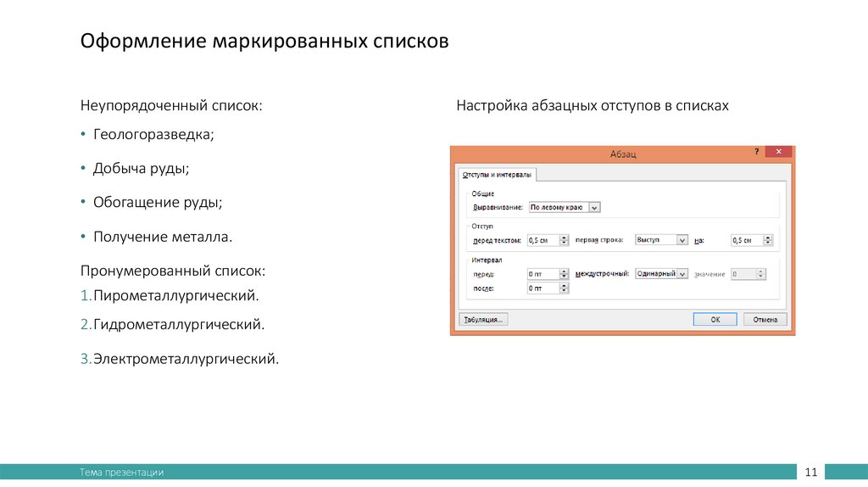The image size is (868, 487).
Task: Select numbered item 3. Электрометаллургический.
Action: (180, 359)
